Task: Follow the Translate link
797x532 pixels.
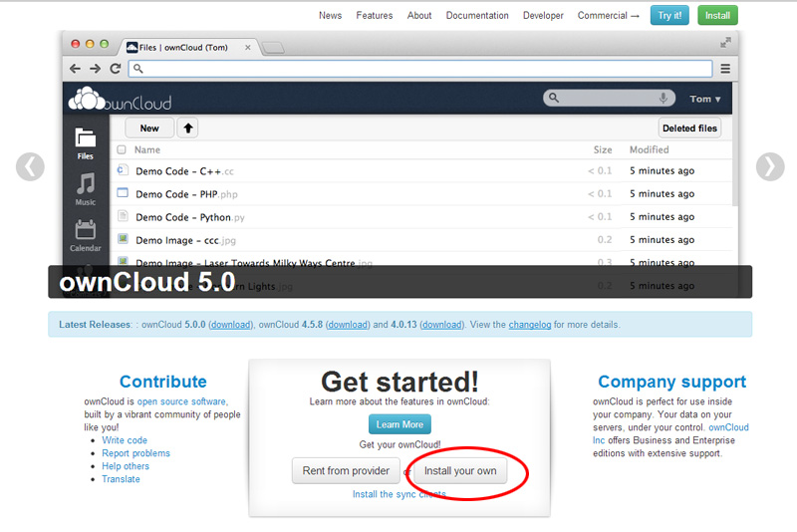Action: coord(121,479)
